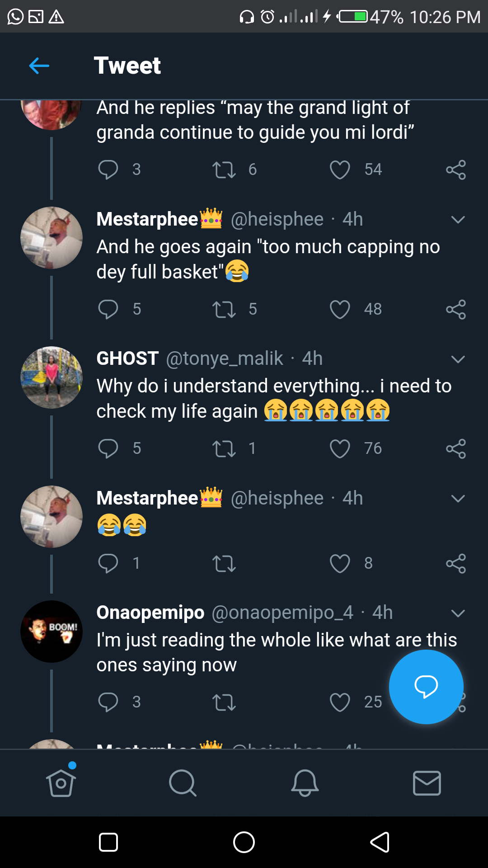The image size is (488, 868).
Task: Reply to GHOST's tweet
Action: pyautogui.click(x=108, y=449)
